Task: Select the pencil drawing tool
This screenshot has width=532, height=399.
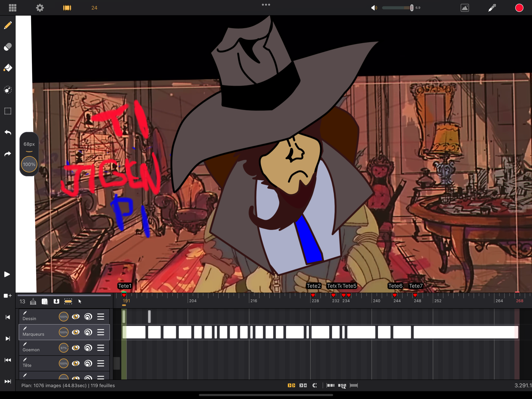Action: [x=8, y=25]
